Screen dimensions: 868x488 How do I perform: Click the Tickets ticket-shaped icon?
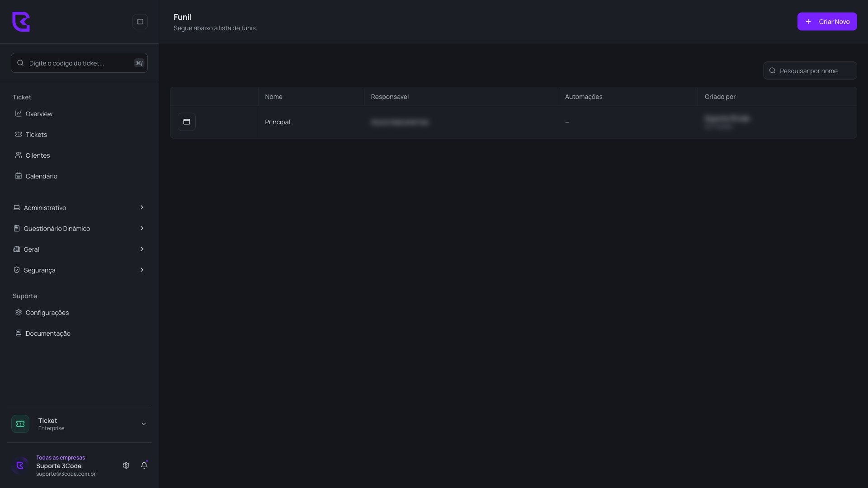[x=19, y=134]
